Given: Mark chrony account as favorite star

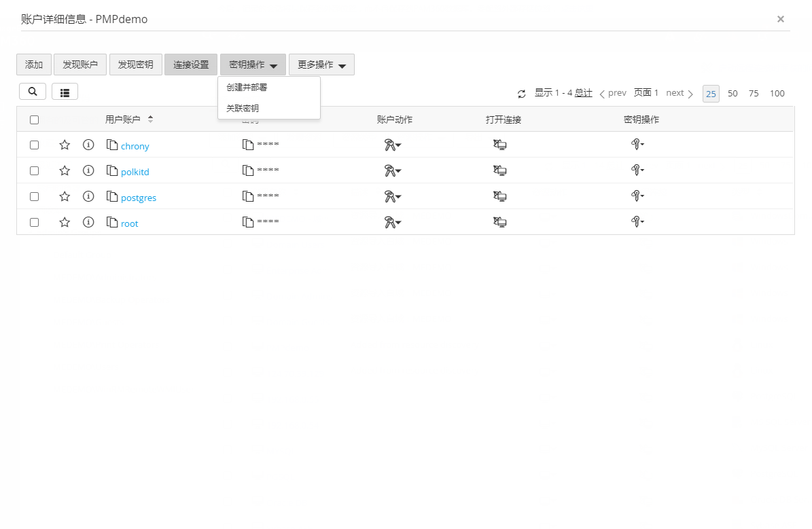Looking at the screenshot, I should click(65, 145).
